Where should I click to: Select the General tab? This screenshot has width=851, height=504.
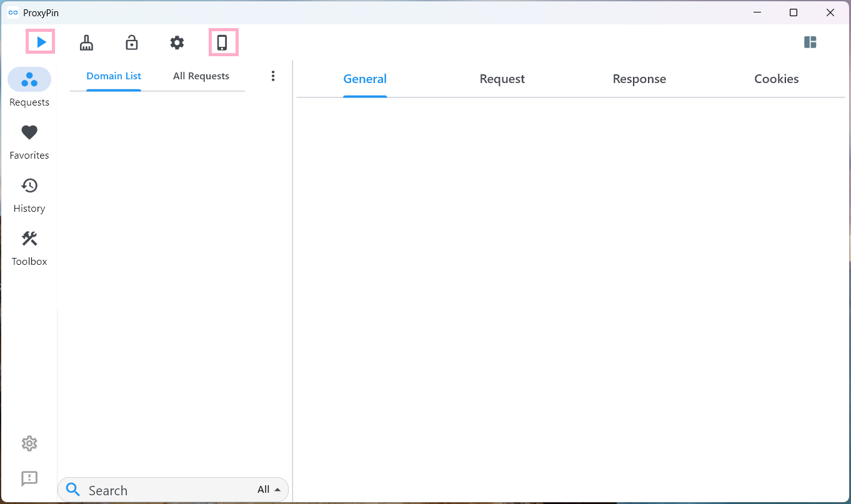(365, 79)
